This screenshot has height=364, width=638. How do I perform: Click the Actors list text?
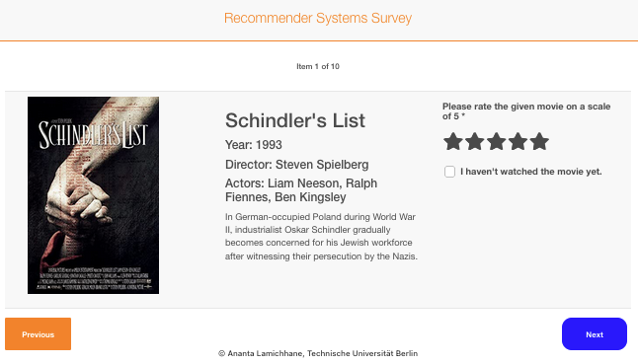coord(301,190)
